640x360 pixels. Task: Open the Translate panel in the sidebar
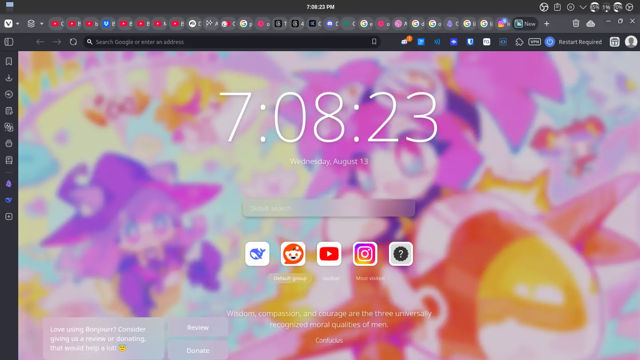(9, 127)
